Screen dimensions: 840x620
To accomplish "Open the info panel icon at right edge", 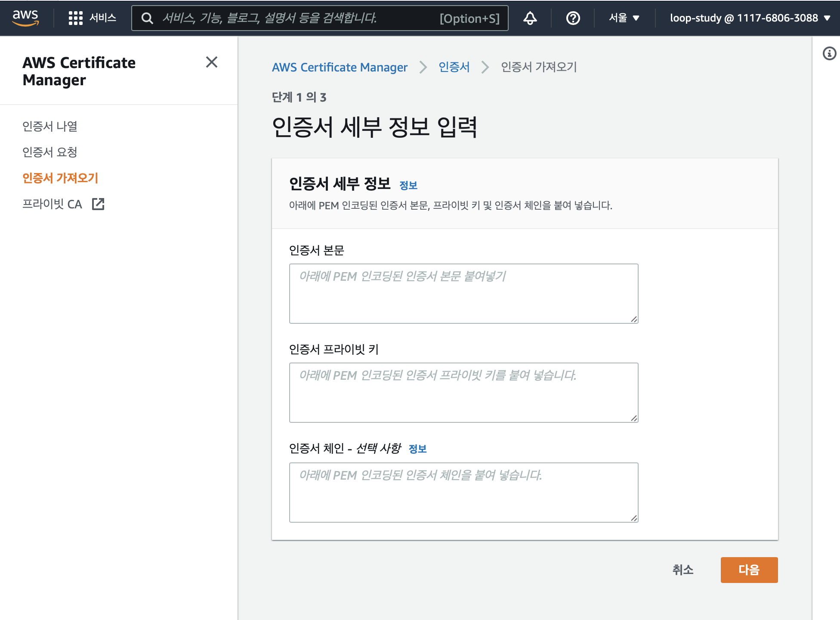I will (x=829, y=53).
